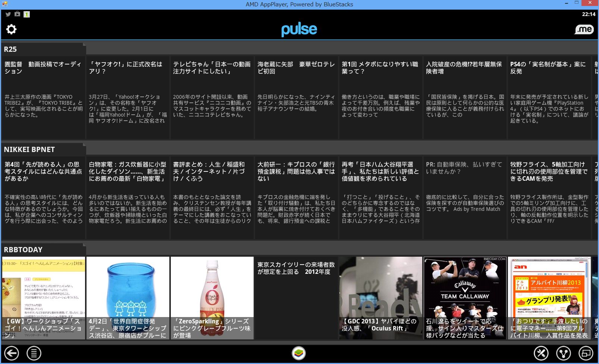Open the BlueStacks share icon
The height and width of the screenshot is (364, 599).
click(x=564, y=353)
